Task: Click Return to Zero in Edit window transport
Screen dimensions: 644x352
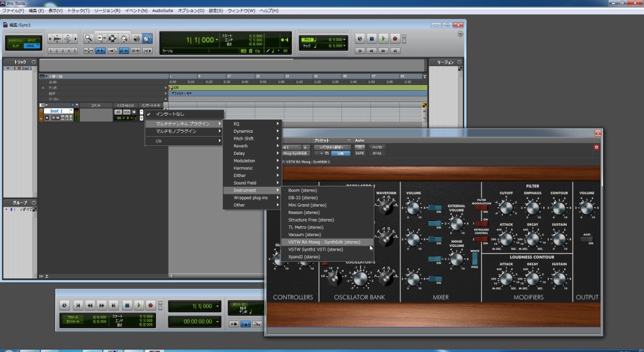Action: coord(360,50)
